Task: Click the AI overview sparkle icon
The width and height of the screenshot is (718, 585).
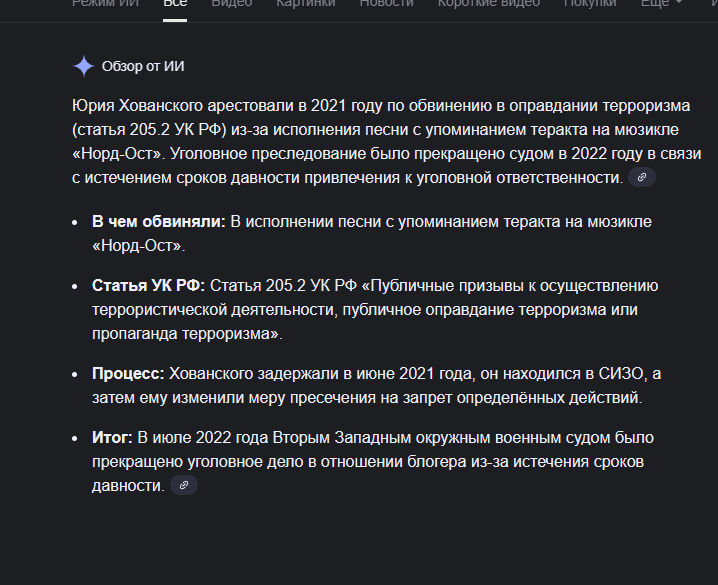Action: 84,66
